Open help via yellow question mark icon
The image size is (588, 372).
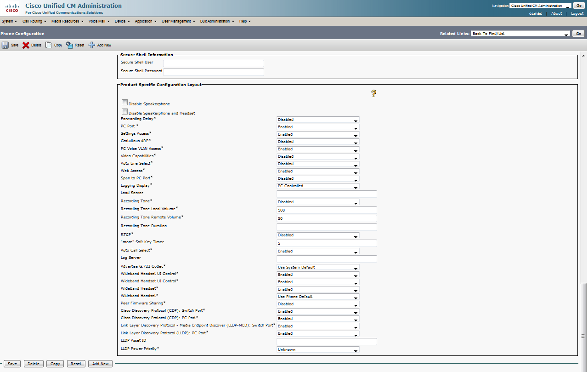point(373,94)
